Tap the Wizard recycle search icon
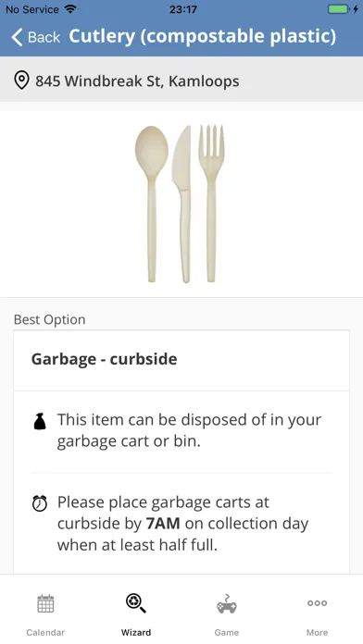The width and height of the screenshot is (363, 644). 136,603
